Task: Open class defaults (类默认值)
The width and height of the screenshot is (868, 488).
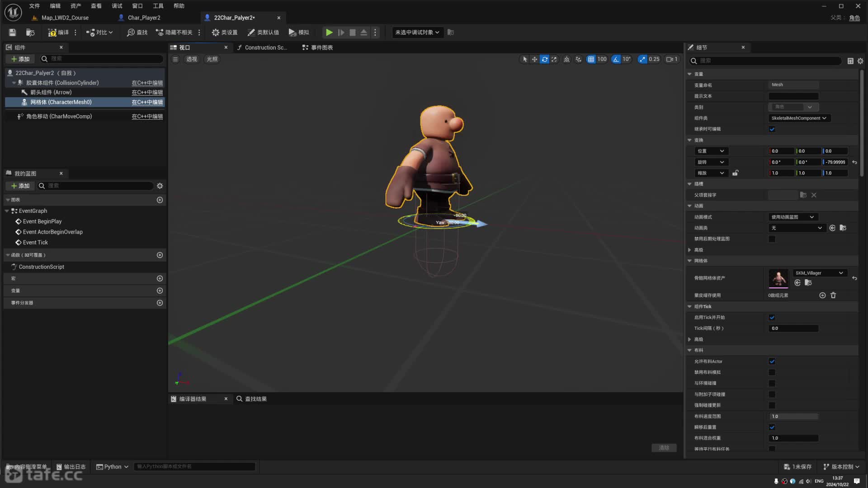Action: 263,33
